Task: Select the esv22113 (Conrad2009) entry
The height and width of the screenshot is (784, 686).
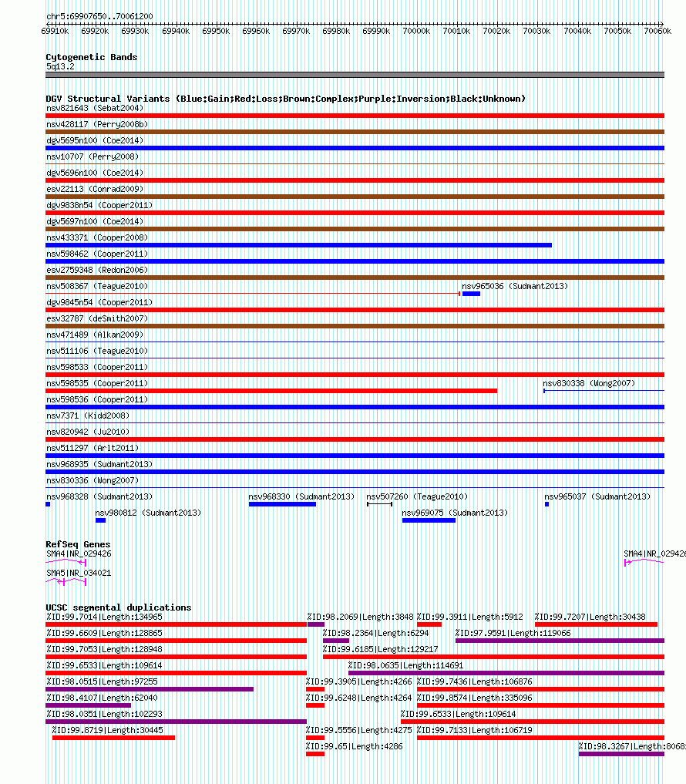Action: click(95, 189)
